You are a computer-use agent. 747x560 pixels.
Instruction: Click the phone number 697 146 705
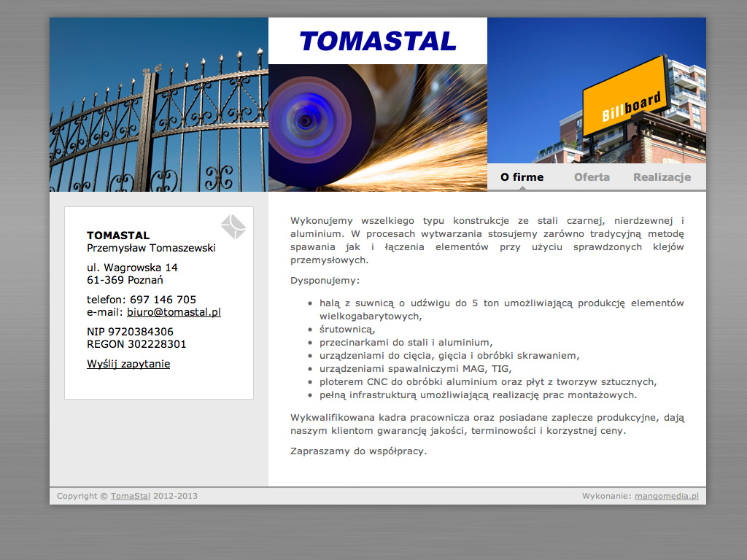click(x=163, y=300)
